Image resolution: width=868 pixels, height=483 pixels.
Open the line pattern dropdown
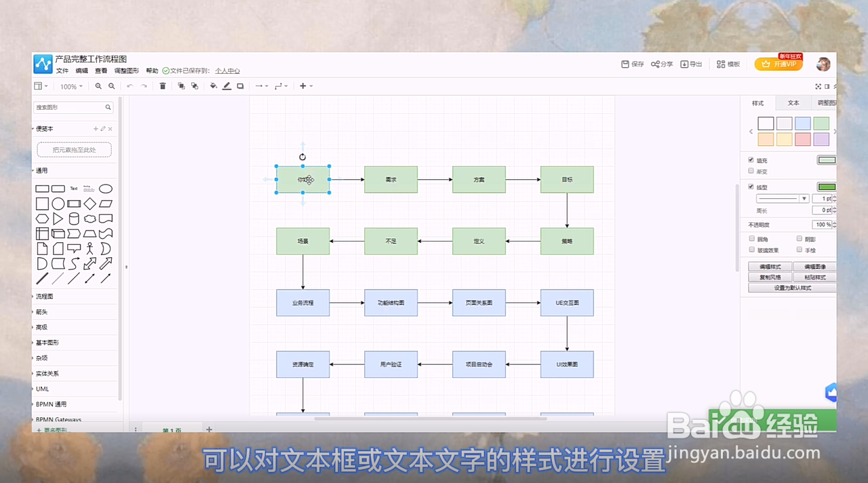[x=783, y=199]
